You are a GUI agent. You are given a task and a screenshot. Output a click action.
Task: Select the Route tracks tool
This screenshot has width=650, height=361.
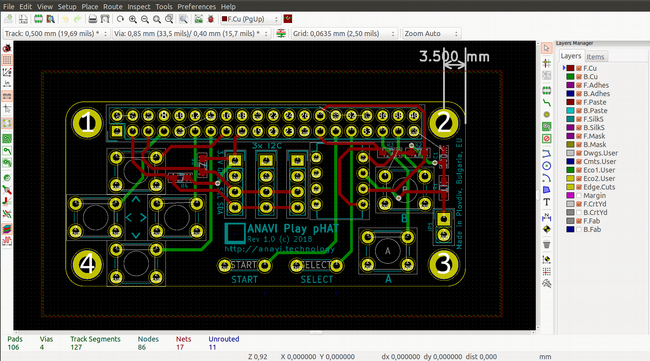coord(547,102)
